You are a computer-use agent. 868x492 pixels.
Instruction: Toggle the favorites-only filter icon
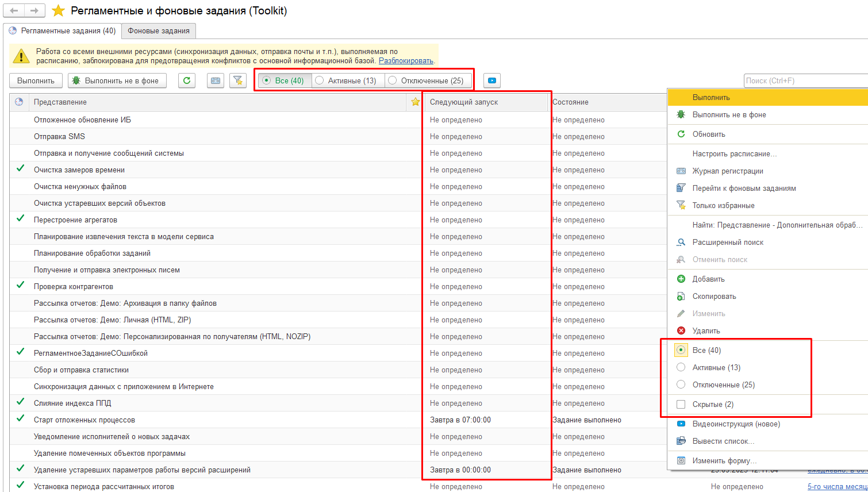tap(238, 80)
